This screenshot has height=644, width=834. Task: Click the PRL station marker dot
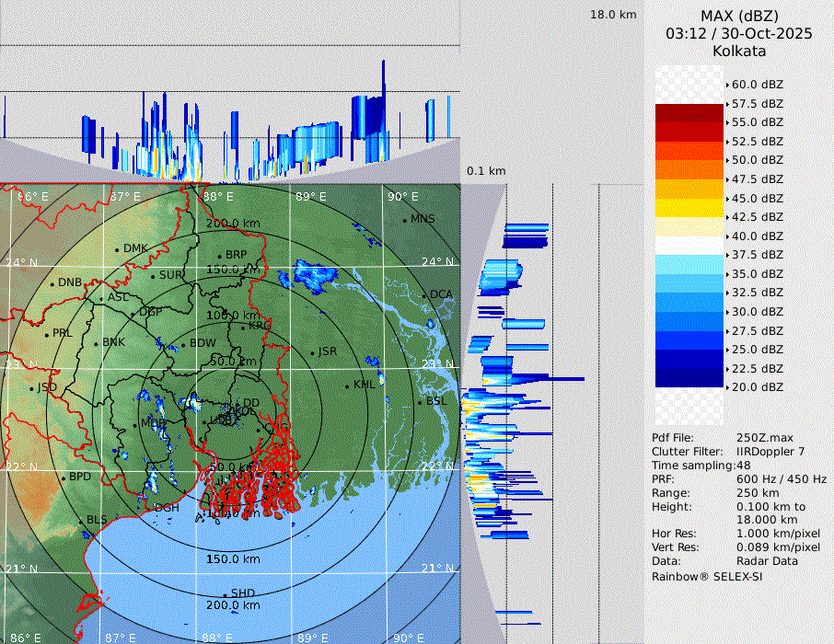click(46, 334)
